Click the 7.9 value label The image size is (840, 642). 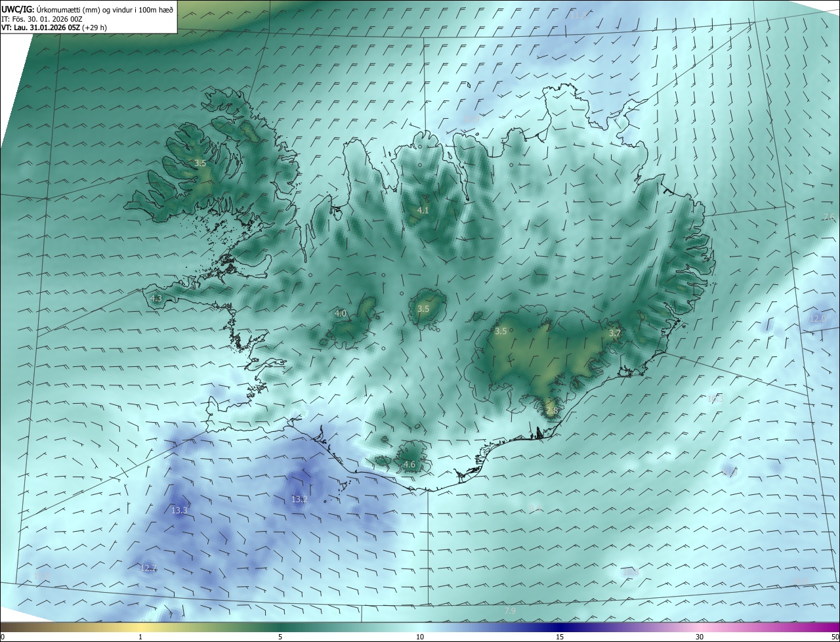(x=510, y=611)
